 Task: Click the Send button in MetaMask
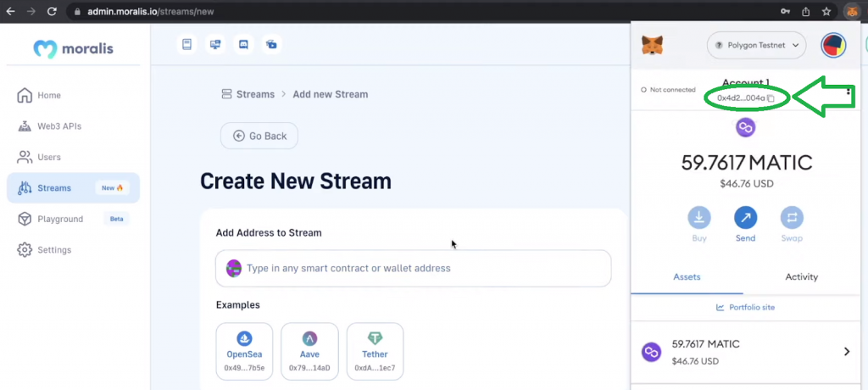pos(746,225)
